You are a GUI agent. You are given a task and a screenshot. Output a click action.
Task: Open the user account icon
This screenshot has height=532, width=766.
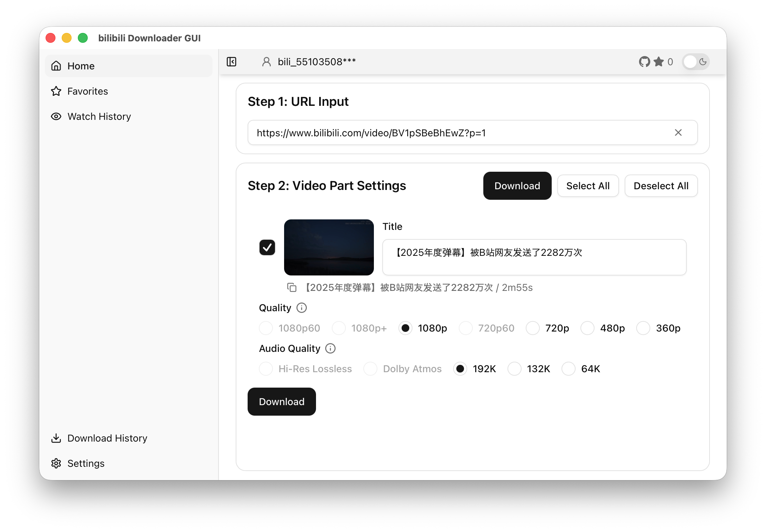click(267, 62)
